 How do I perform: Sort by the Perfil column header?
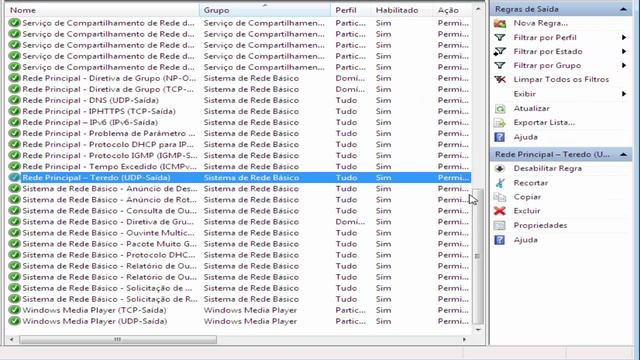tap(351, 10)
